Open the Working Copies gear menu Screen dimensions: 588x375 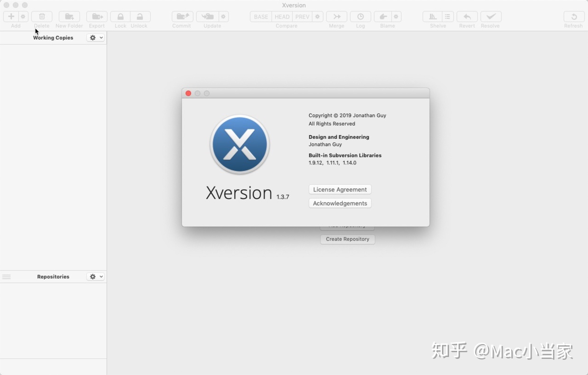point(95,37)
